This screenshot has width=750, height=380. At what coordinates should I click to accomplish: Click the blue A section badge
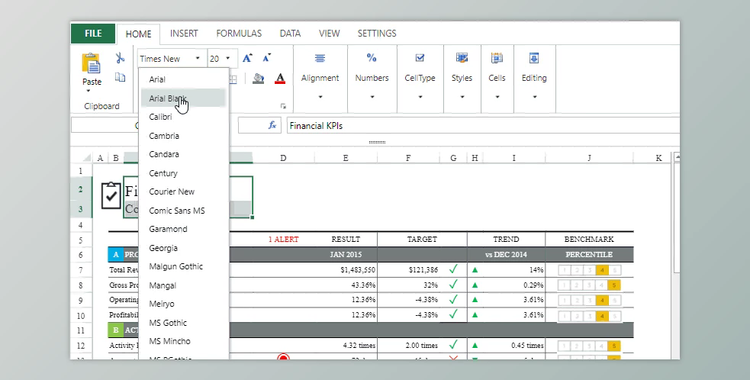point(115,255)
